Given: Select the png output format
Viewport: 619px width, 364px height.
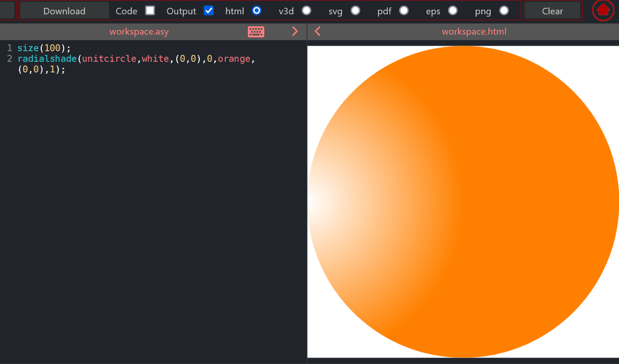Looking at the screenshot, I should [504, 10].
